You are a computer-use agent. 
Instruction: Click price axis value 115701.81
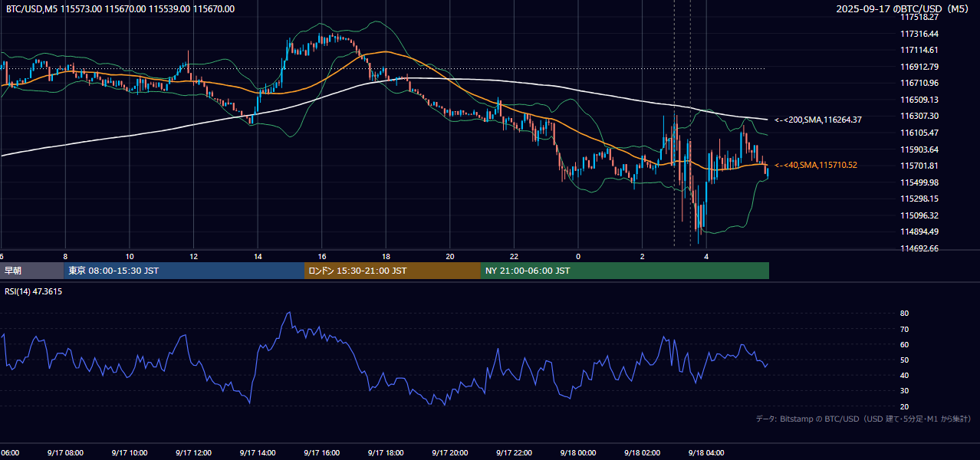[919, 166]
